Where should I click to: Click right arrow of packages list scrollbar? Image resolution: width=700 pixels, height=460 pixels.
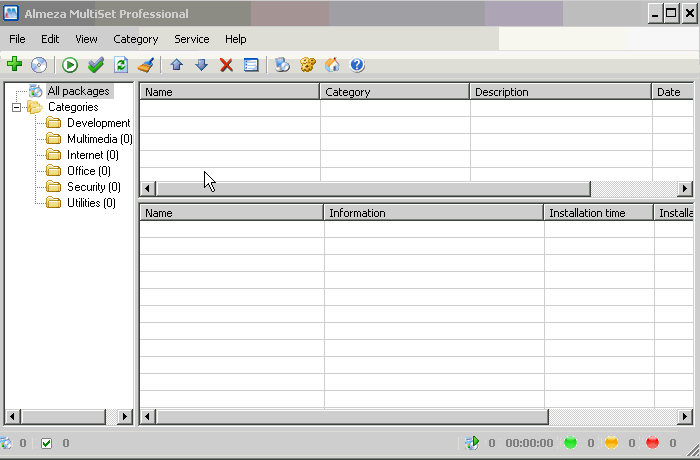tap(685, 189)
